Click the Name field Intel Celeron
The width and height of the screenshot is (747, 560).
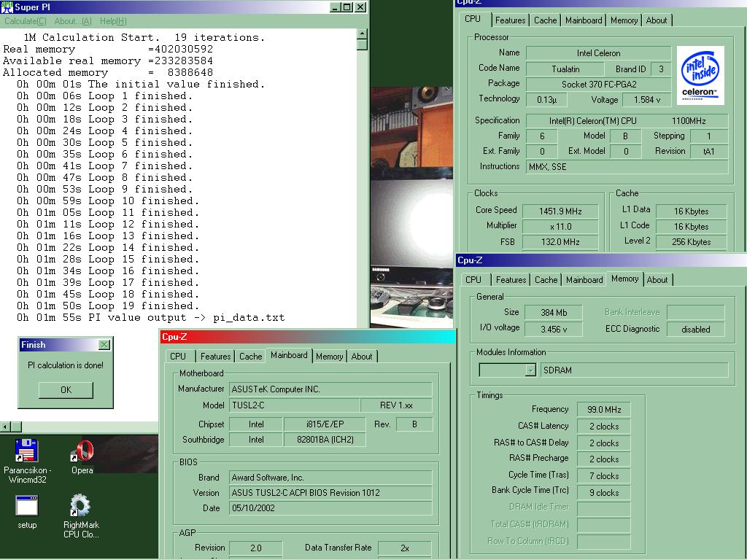[x=598, y=52]
